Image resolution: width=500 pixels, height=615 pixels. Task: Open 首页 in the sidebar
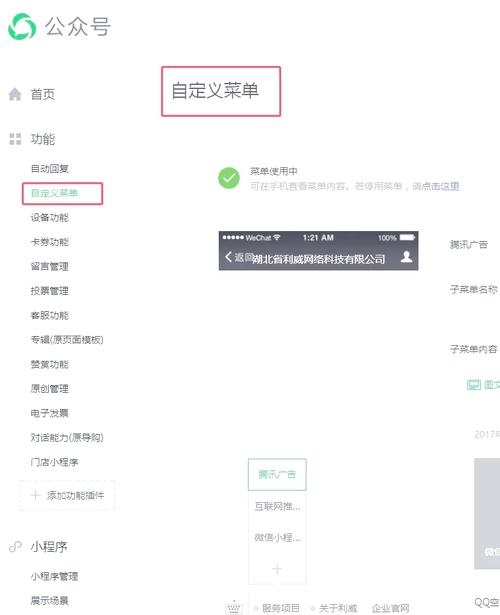[43, 95]
